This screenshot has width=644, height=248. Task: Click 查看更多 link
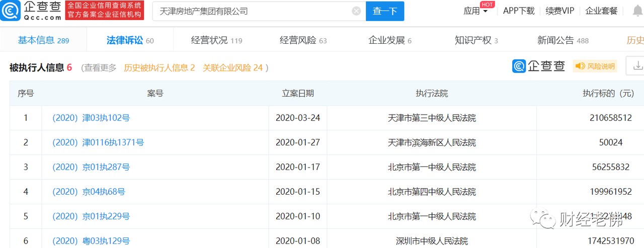(x=100, y=67)
